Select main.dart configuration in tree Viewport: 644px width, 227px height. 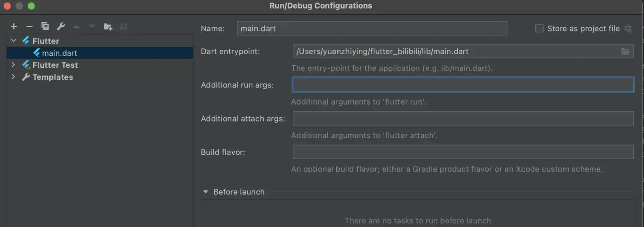tap(100, 53)
